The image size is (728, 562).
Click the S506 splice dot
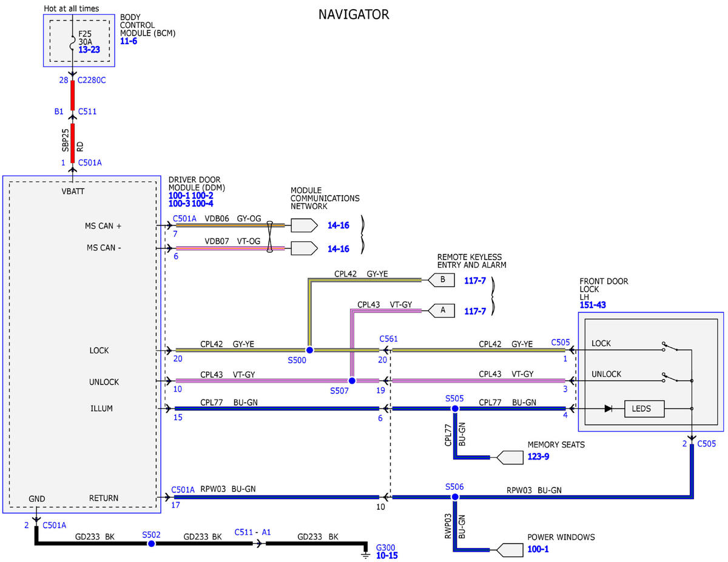454,497
